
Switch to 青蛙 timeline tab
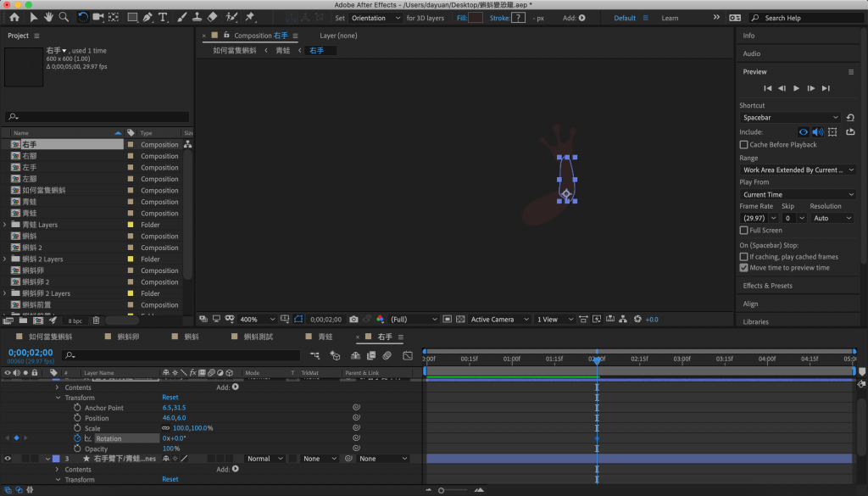tap(325, 337)
